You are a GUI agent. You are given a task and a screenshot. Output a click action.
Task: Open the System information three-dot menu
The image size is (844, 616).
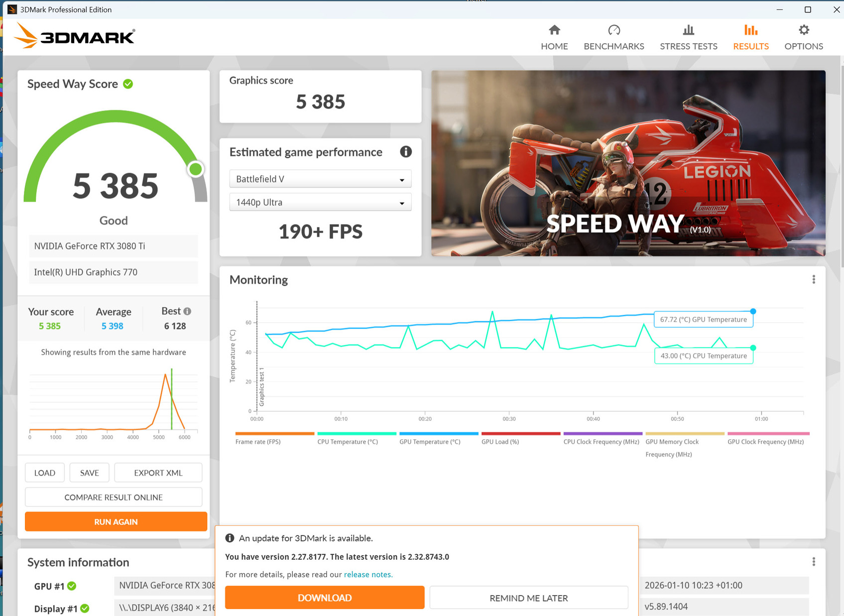point(814,562)
